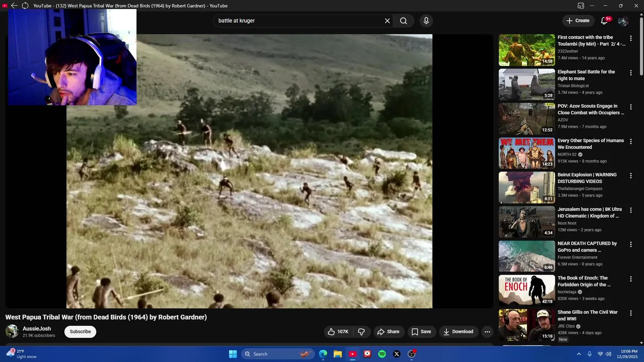Viewport: 644px width, 362px height.
Task: Clear the search box text
Action: [x=387, y=21]
